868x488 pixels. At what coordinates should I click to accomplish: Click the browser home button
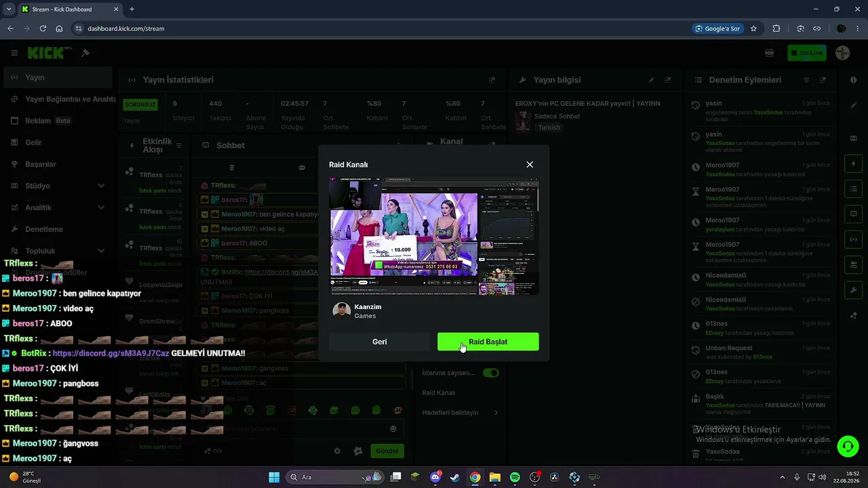(59, 28)
